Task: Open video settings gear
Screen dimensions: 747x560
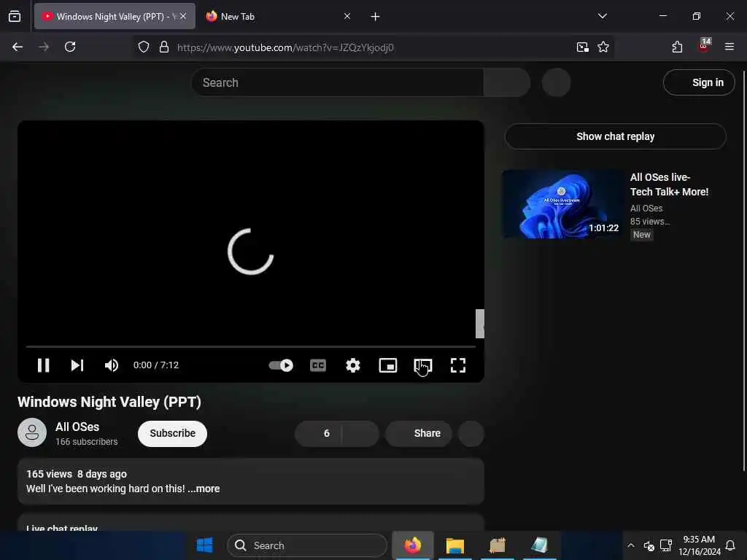Action: pos(353,365)
